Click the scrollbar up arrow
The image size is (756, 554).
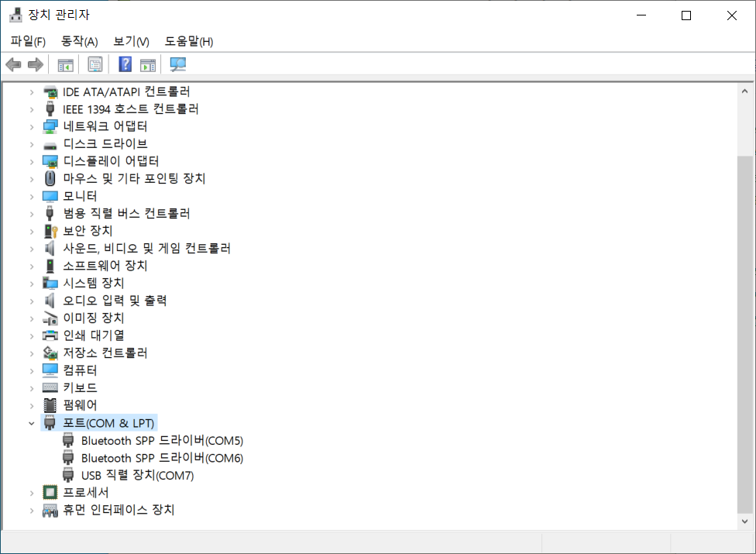point(745,91)
